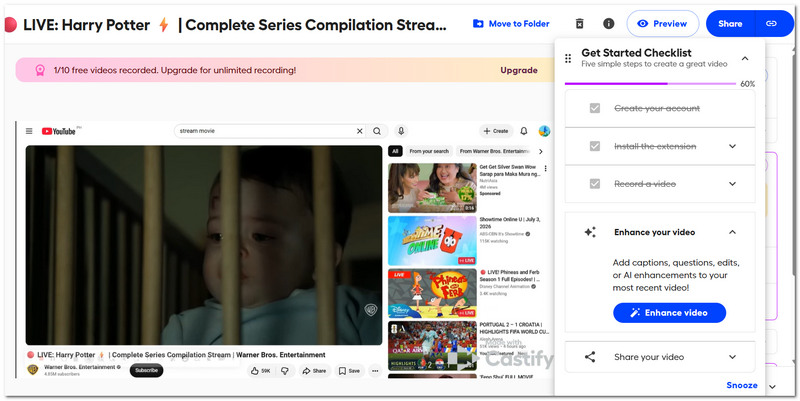Click the checklist progress bar
The height and width of the screenshot is (401, 800).
(x=650, y=84)
